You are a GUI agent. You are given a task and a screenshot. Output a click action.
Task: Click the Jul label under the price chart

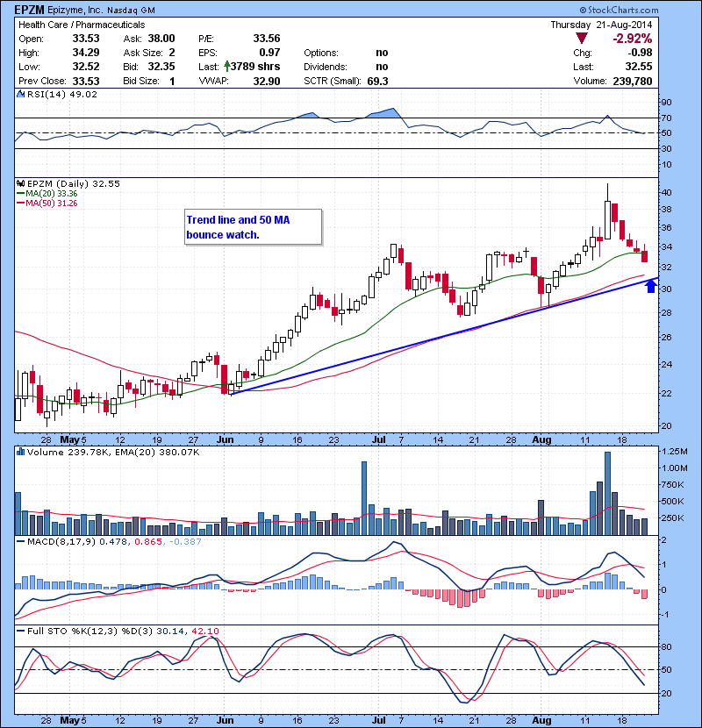point(379,439)
